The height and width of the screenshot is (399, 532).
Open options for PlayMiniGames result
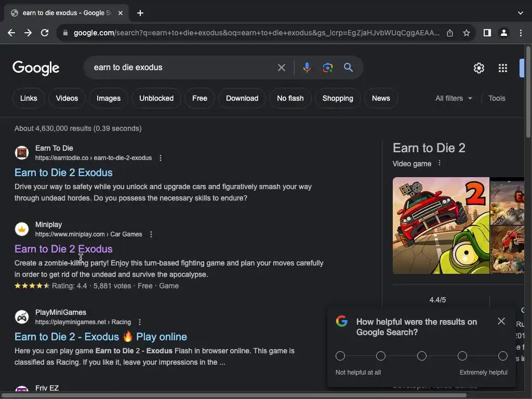pyautogui.click(x=139, y=322)
